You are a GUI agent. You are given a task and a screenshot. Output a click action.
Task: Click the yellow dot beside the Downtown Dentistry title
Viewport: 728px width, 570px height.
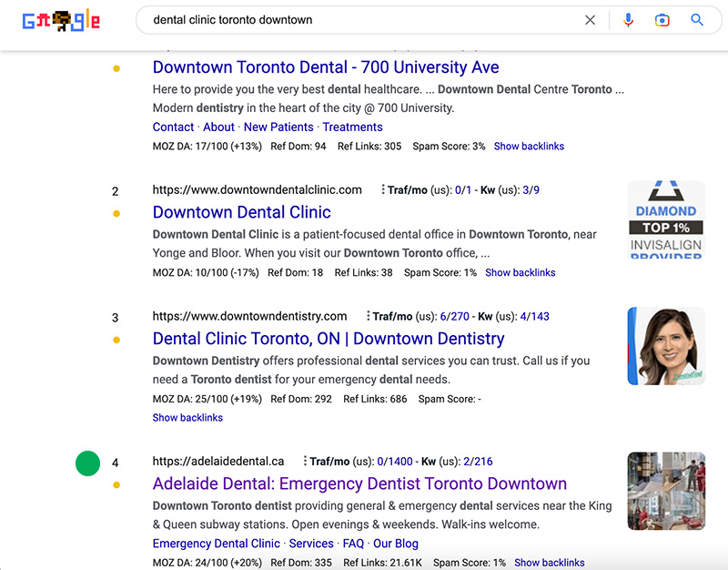116,340
